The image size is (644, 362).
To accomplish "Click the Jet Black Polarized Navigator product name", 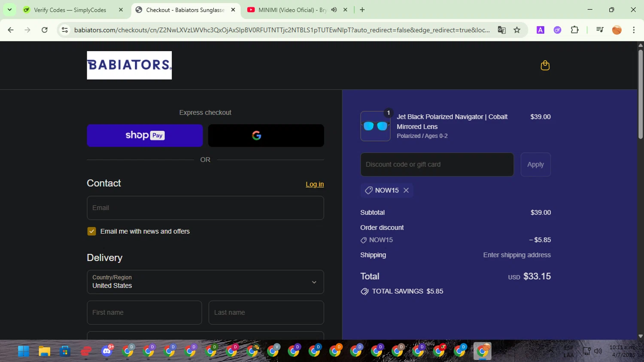I will click(x=452, y=122).
